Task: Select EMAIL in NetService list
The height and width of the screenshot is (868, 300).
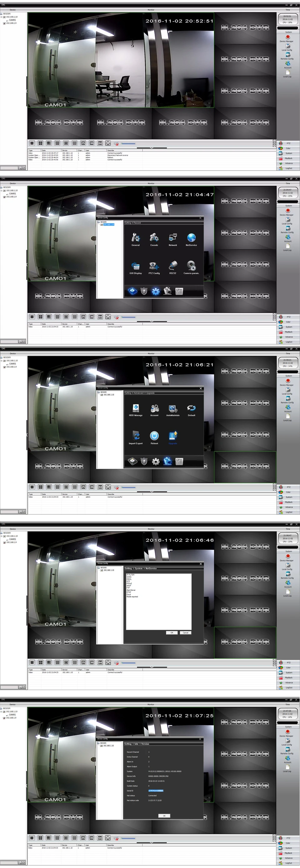Action: (x=129, y=579)
